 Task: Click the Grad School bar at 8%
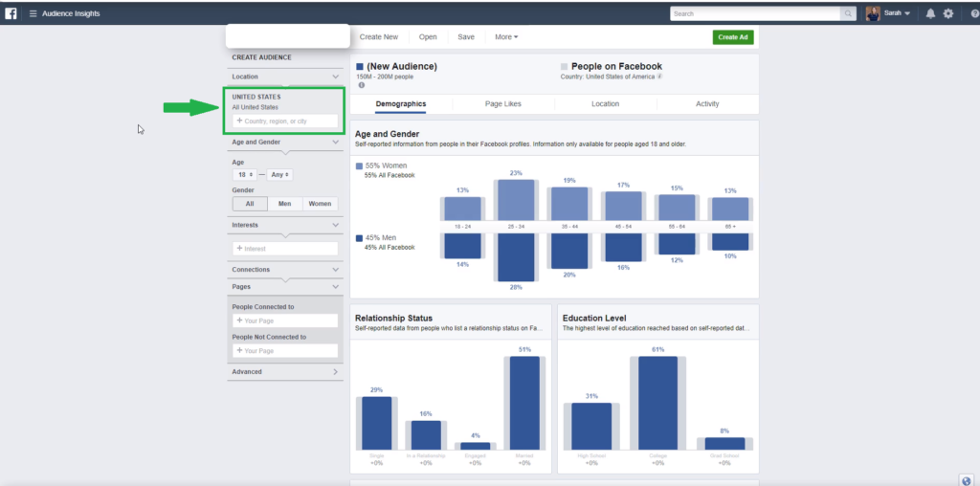724,444
